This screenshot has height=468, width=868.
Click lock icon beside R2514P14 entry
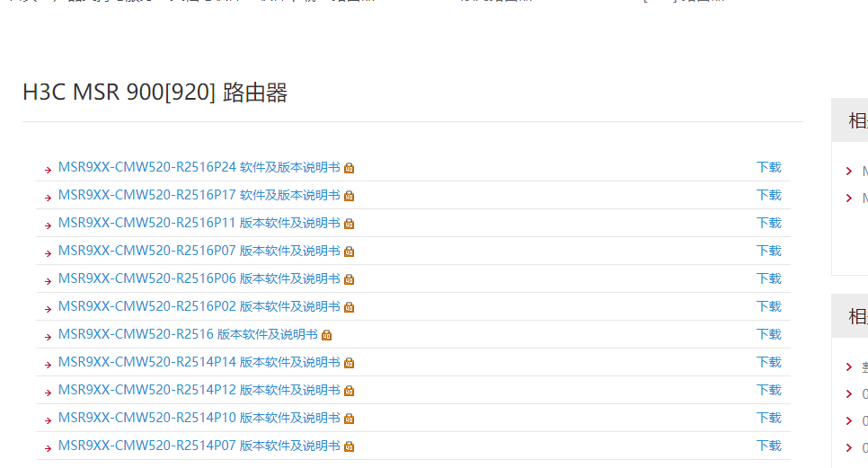pos(349,362)
